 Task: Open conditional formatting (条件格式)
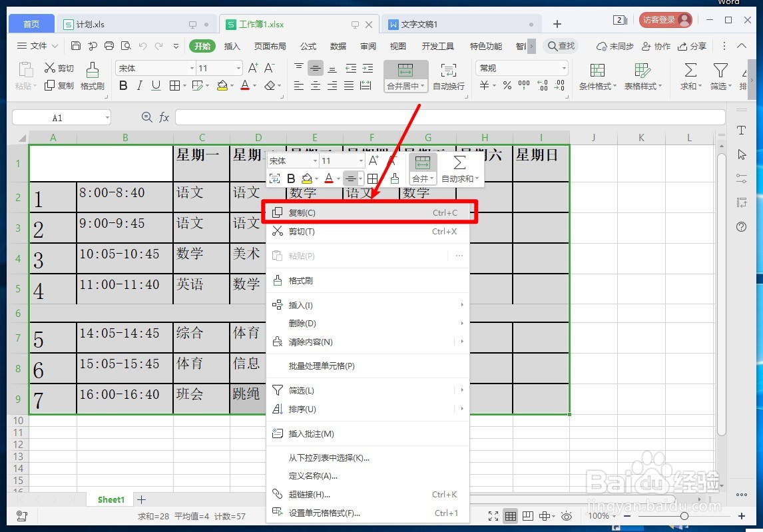tap(597, 75)
